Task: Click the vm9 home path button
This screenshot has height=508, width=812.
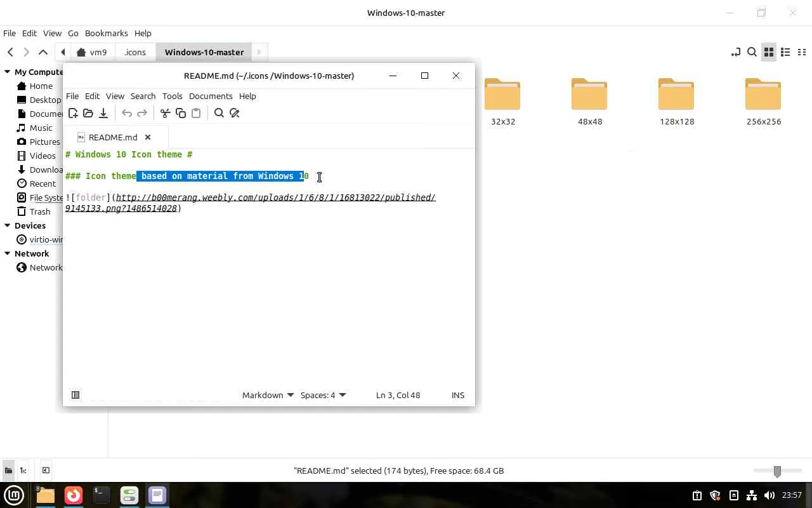Action: (x=92, y=52)
